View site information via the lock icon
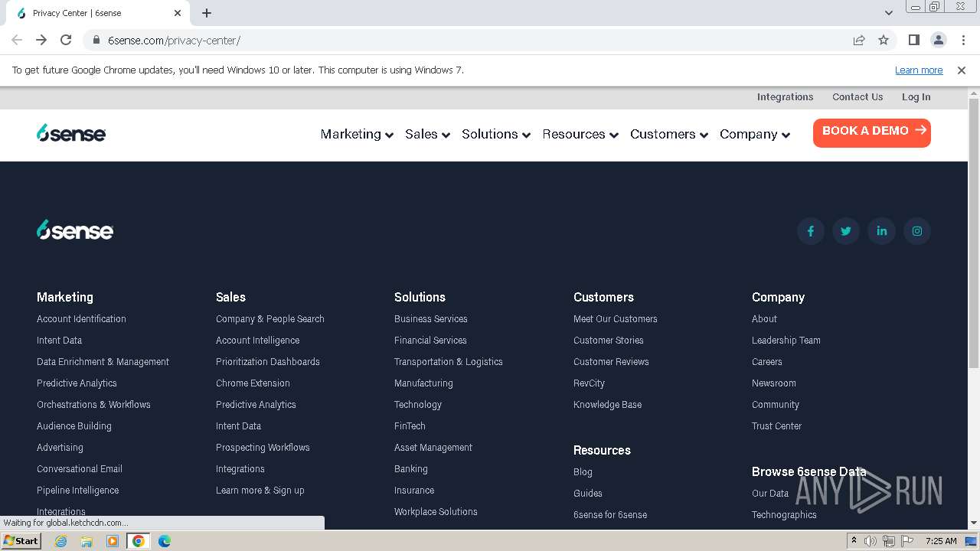The width and height of the screenshot is (980, 551). click(96, 40)
